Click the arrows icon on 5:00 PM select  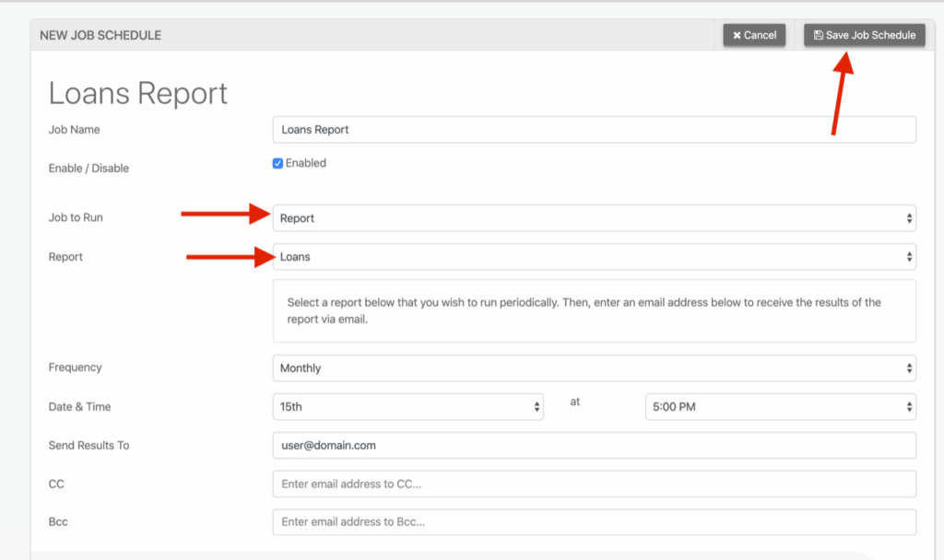[909, 406]
